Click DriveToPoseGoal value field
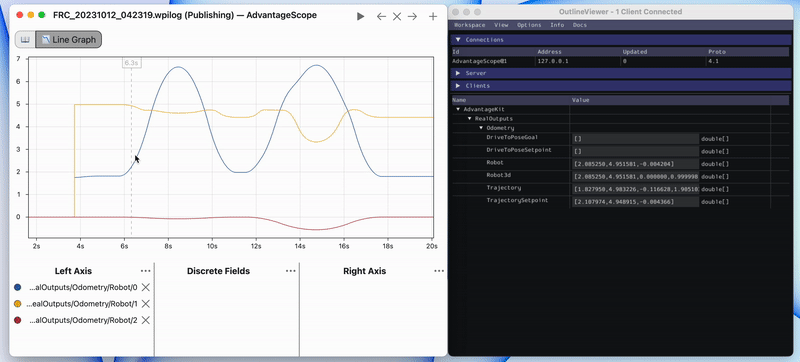 (x=635, y=139)
